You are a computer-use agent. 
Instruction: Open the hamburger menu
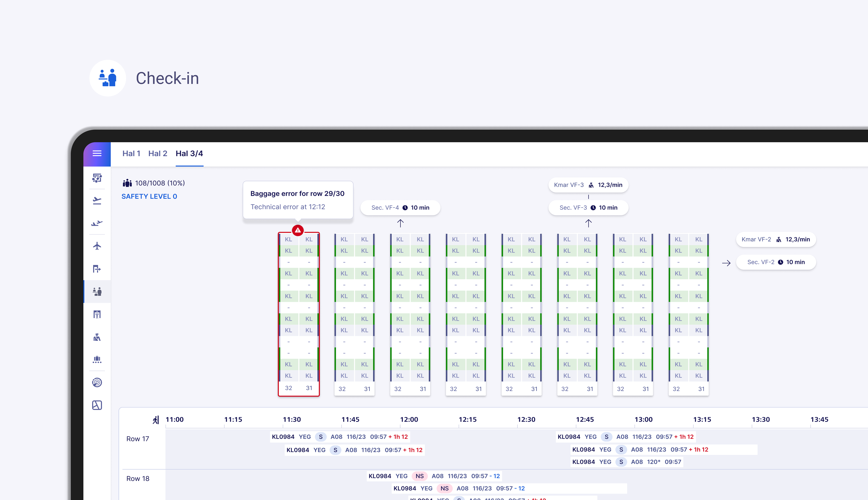tap(97, 154)
